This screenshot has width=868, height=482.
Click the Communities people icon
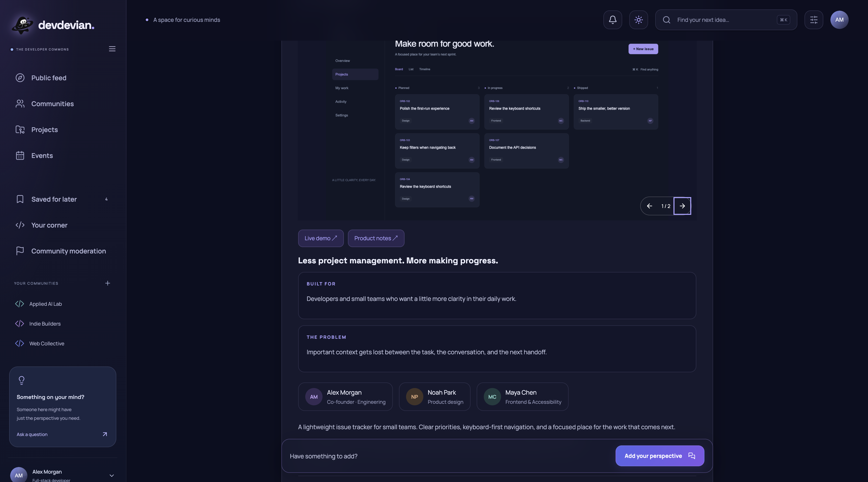coord(20,104)
